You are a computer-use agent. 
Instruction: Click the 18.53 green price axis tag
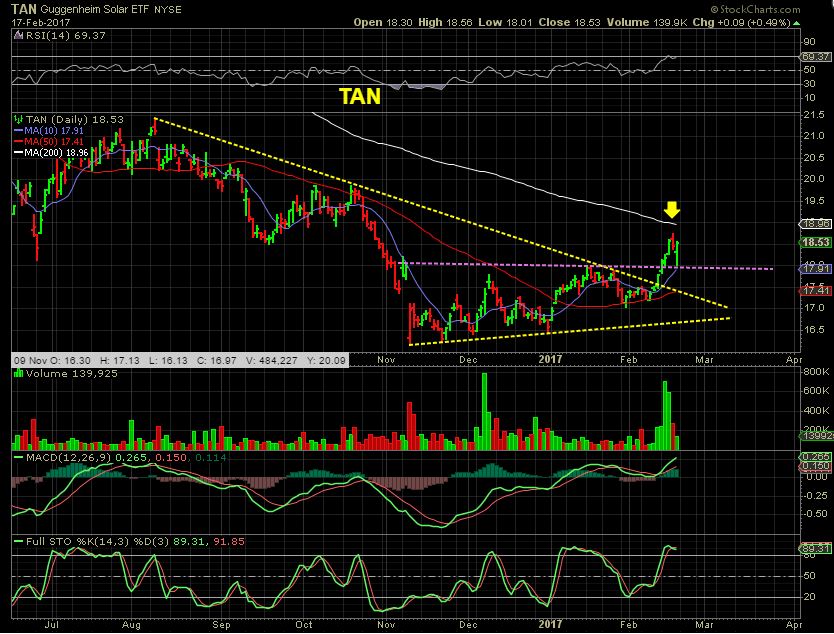(x=816, y=243)
